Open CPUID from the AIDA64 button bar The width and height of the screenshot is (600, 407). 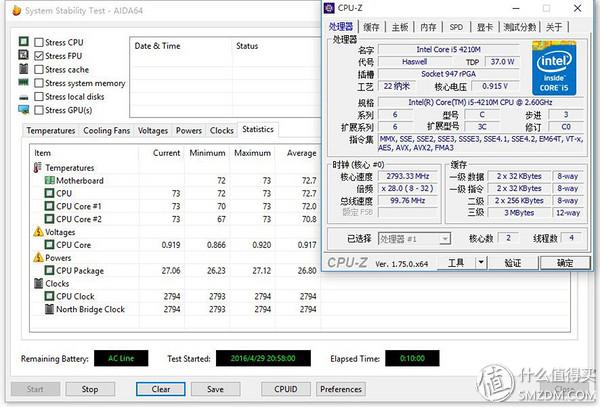[285, 389]
